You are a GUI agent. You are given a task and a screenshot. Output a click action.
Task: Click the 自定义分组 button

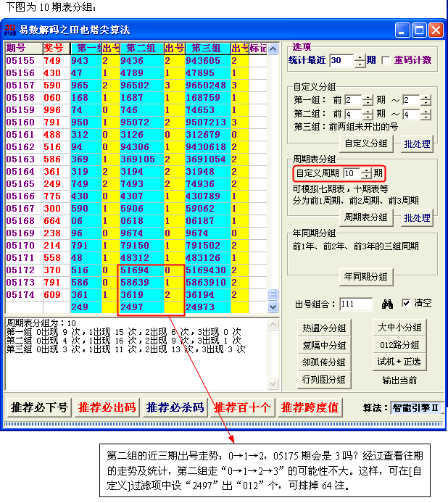tap(366, 144)
